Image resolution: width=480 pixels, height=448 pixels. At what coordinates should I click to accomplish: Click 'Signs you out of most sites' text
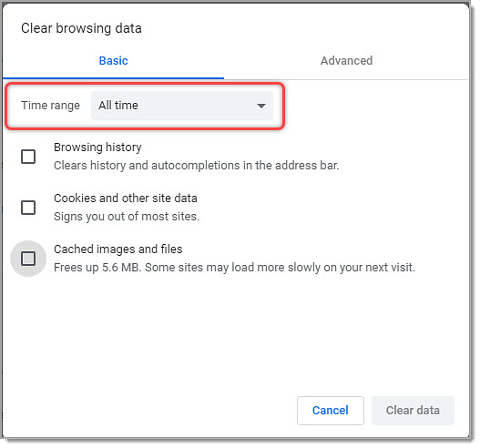(127, 217)
